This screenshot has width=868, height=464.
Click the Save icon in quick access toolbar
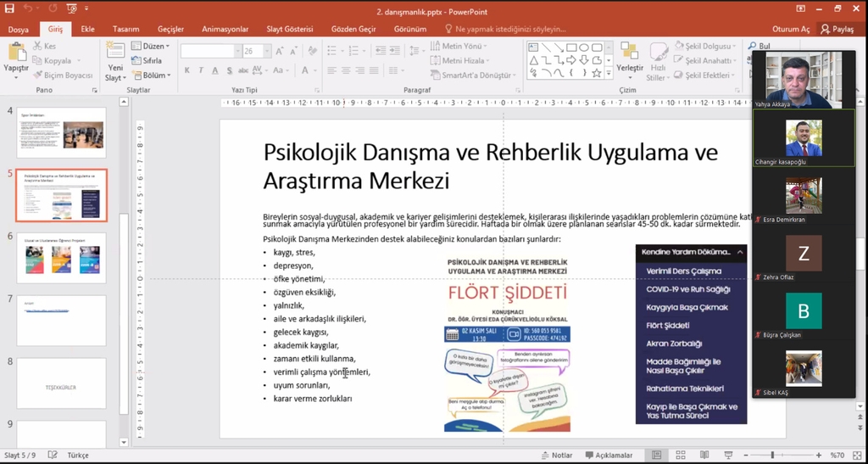[8, 9]
